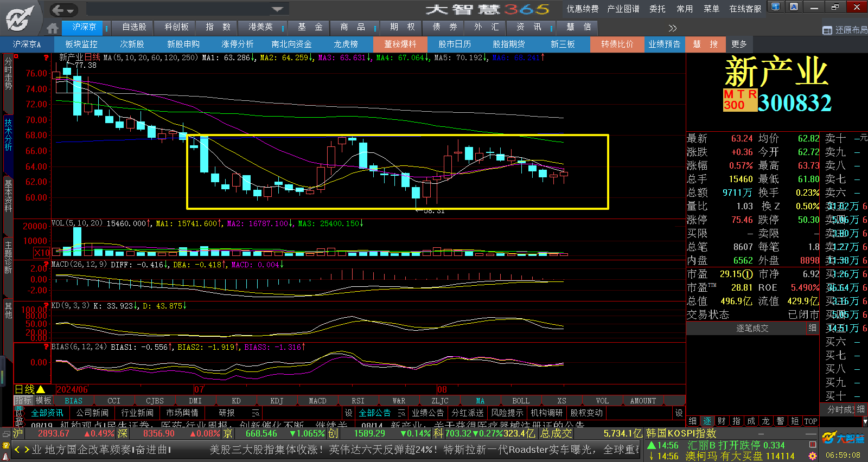868x462 pixels.
Task: Click the MTR 300 badge by the stock code
Action: click(740, 100)
